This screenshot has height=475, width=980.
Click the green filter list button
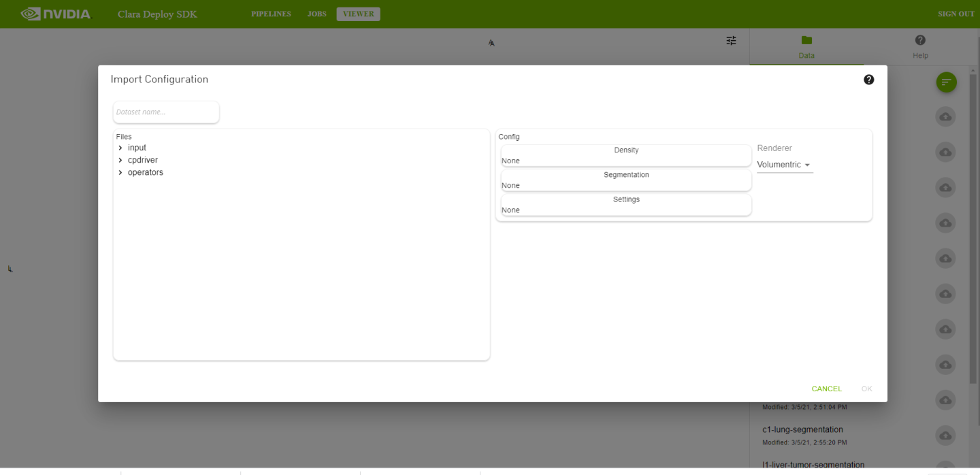click(x=946, y=82)
